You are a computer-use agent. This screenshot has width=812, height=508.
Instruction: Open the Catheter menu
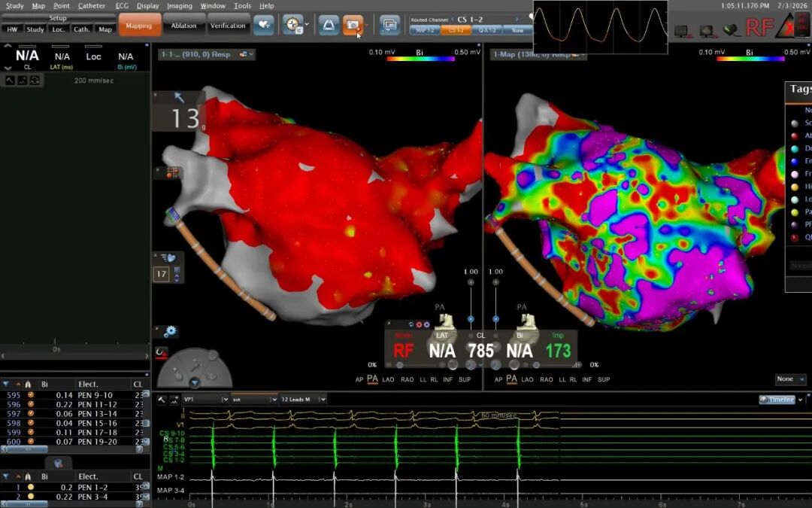click(x=92, y=6)
